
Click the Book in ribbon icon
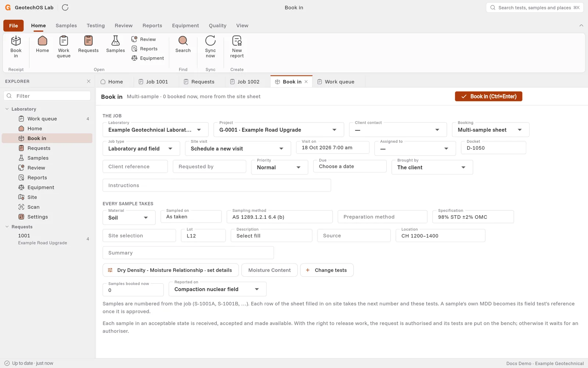[16, 47]
